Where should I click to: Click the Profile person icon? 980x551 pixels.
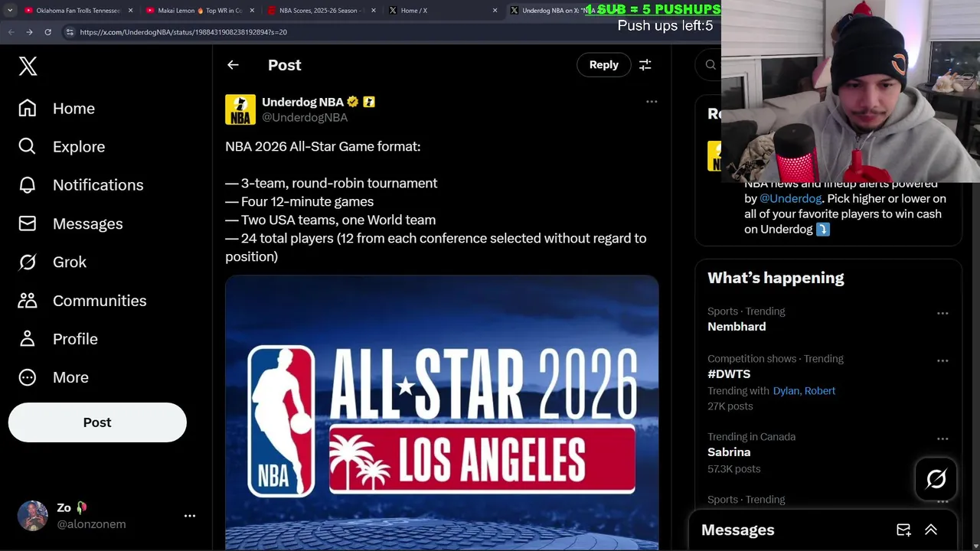28,339
